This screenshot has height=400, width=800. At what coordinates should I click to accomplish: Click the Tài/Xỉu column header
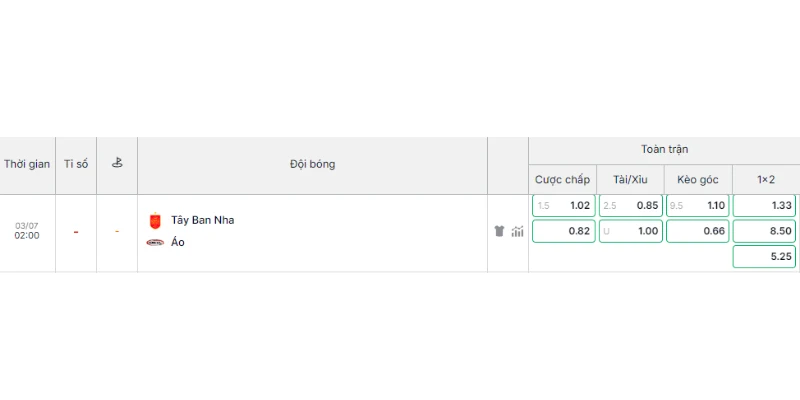click(630, 180)
